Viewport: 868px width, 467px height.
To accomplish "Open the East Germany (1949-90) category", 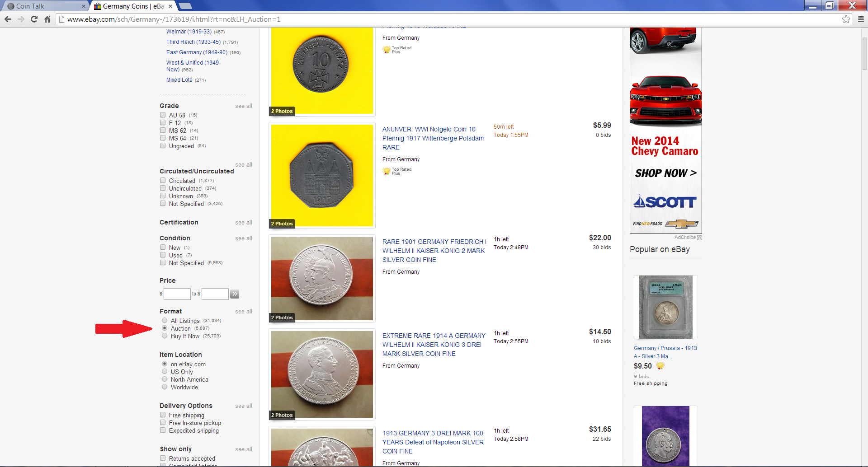I will click(197, 52).
